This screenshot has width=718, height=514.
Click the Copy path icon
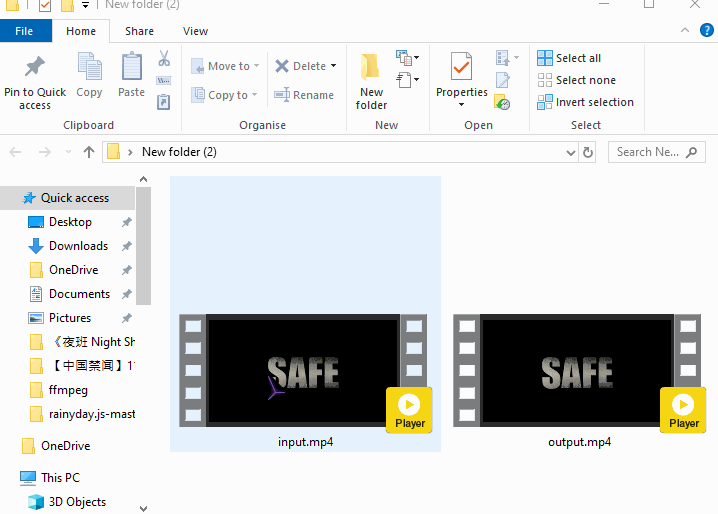click(163, 81)
